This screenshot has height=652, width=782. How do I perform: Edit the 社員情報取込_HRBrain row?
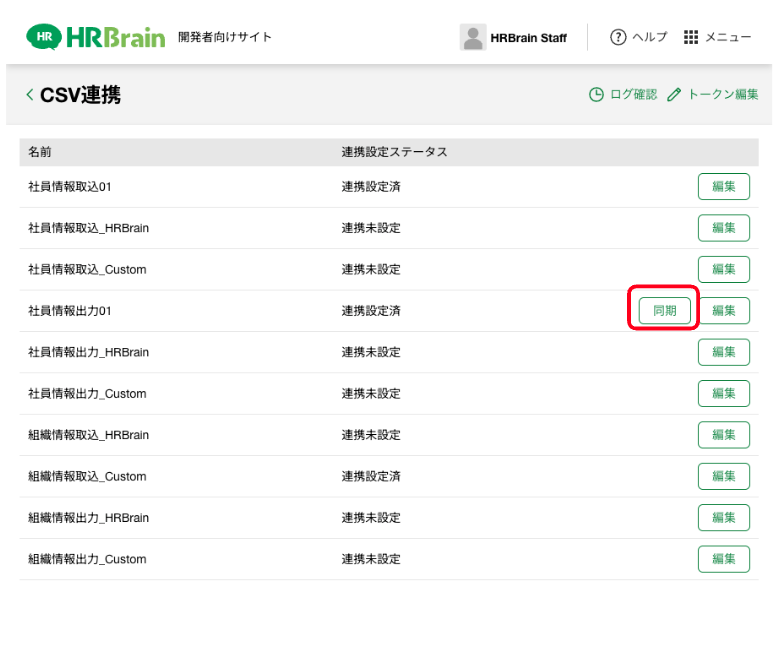(x=723, y=228)
